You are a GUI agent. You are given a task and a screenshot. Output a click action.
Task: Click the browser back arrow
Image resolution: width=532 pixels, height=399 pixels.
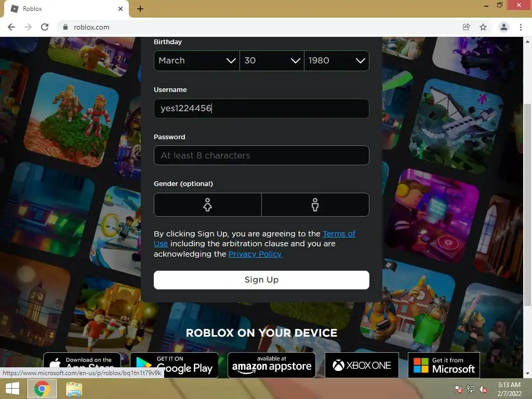11,27
